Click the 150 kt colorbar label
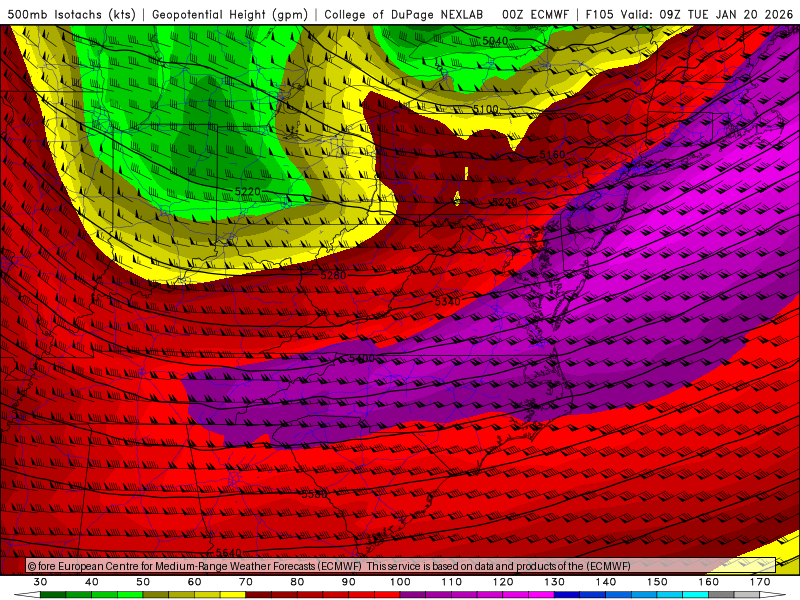 tap(657, 582)
